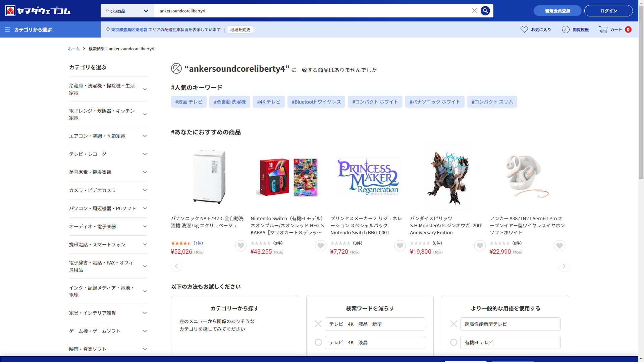Viewport: 644px width, 362px height.
Task: Click the Princess Maker 2 product thumbnail
Action: click(368, 177)
